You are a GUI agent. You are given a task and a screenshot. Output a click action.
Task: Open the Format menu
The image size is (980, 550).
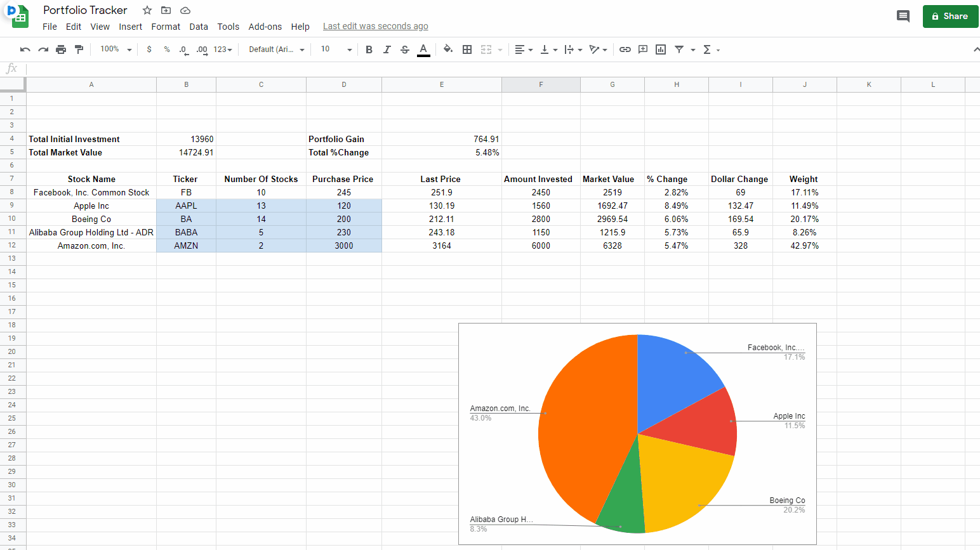(166, 27)
